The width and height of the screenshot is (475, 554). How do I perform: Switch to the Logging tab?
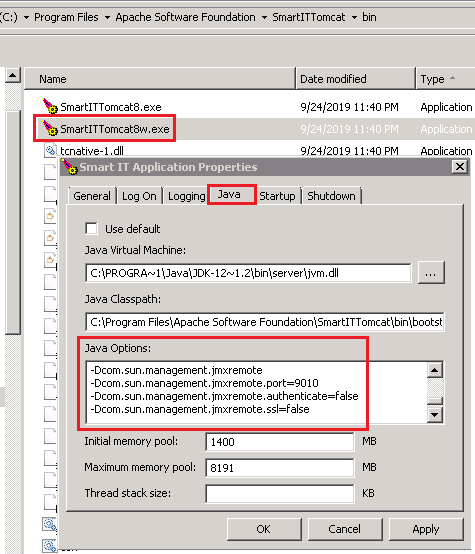tap(186, 196)
